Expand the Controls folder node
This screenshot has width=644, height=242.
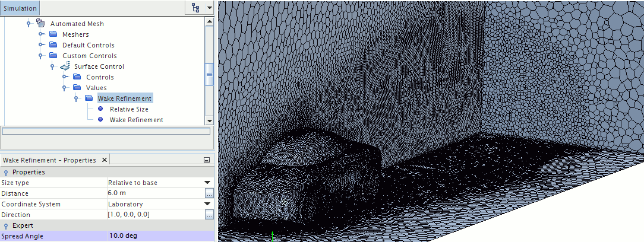pos(65,77)
